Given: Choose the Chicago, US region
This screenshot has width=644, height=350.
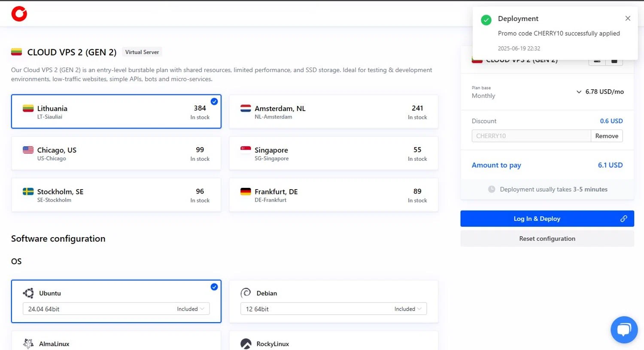Looking at the screenshot, I should (116, 153).
